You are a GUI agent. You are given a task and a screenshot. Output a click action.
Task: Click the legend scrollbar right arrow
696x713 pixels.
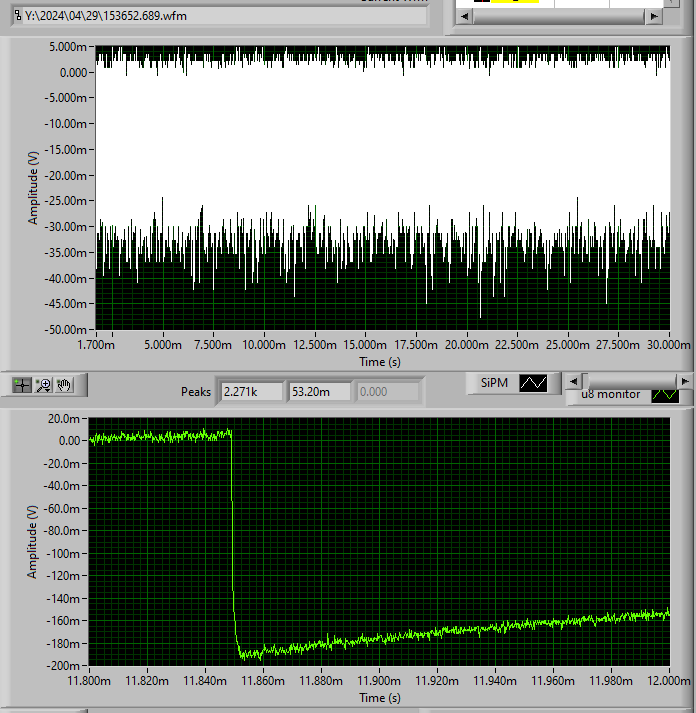tap(684, 381)
